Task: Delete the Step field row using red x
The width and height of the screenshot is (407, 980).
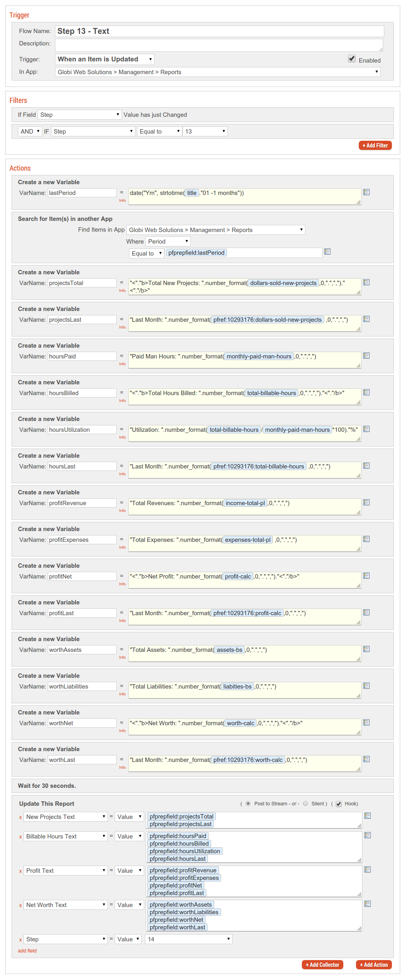Action: (x=20, y=940)
